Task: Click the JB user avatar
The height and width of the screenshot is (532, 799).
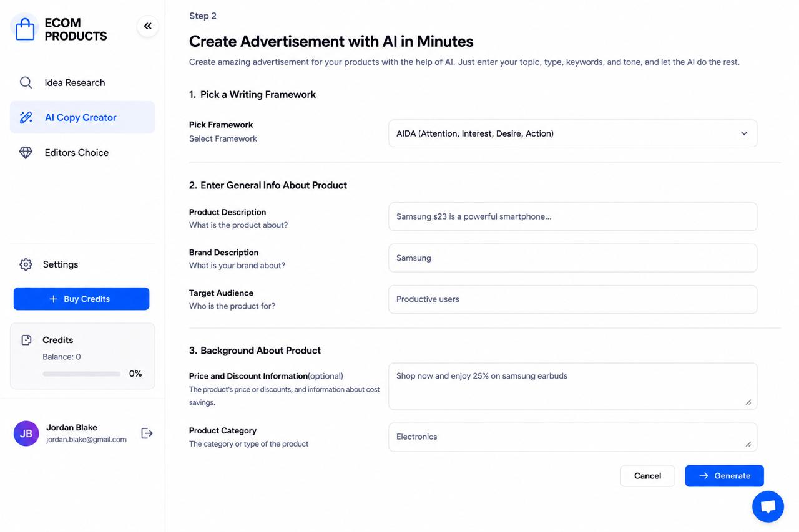Action: click(x=26, y=433)
